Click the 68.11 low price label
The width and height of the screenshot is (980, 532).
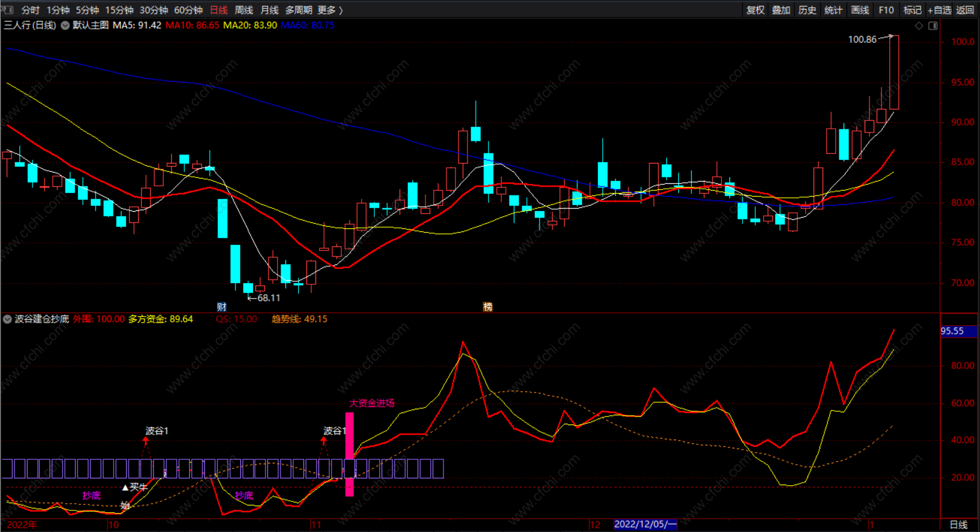click(x=269, y=298)
